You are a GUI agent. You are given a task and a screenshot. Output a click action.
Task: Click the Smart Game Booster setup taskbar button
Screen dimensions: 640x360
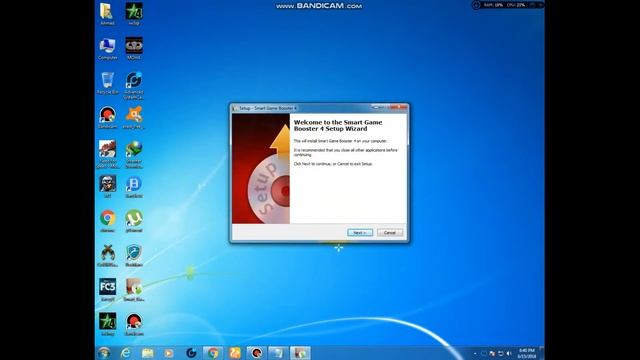[300, 353]
